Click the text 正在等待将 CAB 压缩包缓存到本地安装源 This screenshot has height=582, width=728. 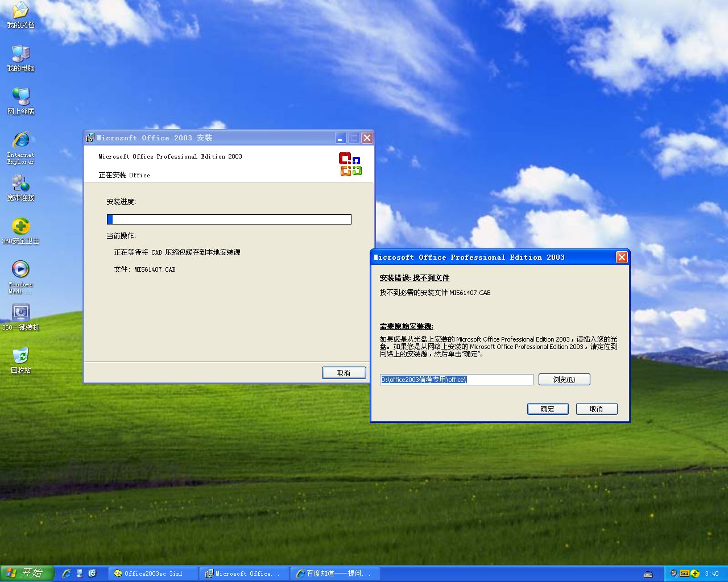coord(177,252)
